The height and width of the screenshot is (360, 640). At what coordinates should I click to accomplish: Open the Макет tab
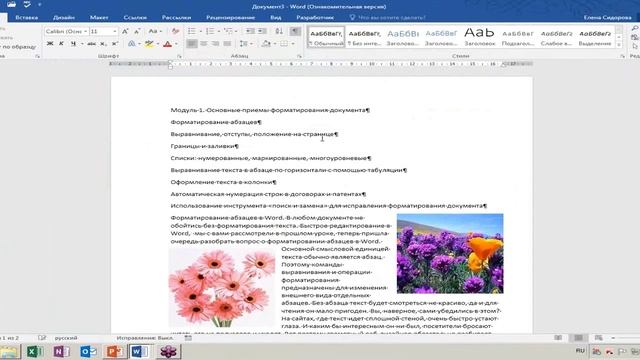[99, 18]
